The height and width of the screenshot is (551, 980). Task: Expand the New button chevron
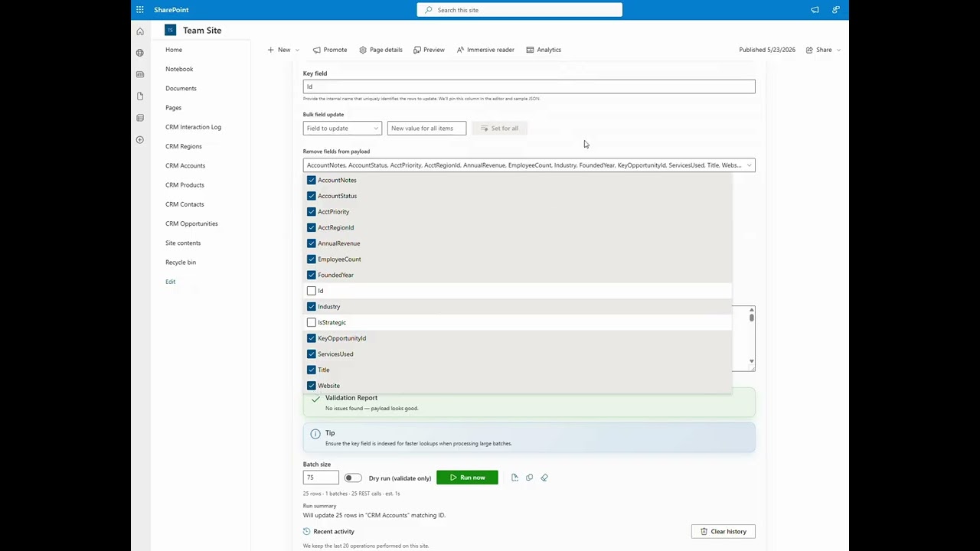[297, 50]
